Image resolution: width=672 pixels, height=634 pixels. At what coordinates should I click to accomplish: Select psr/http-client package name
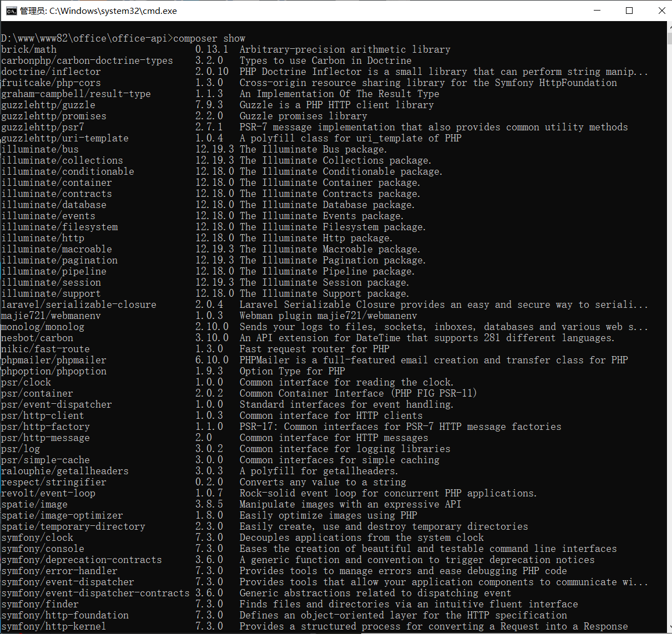click(x=43, y=415)
